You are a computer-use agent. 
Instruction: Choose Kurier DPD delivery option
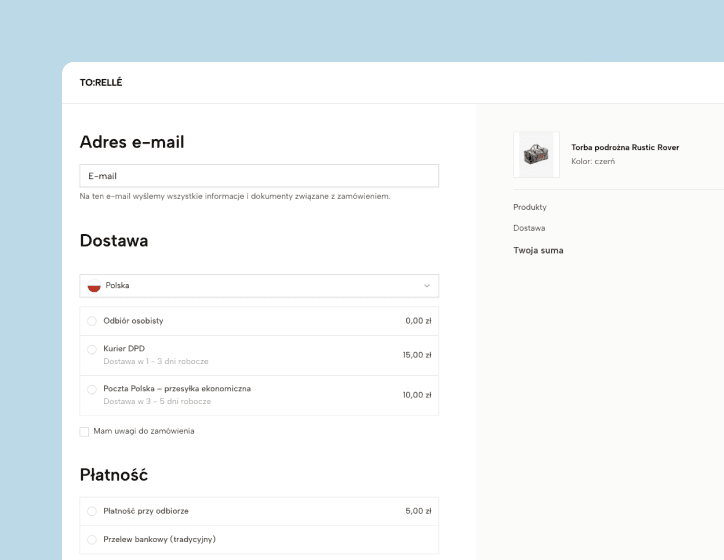click(92, 350)
